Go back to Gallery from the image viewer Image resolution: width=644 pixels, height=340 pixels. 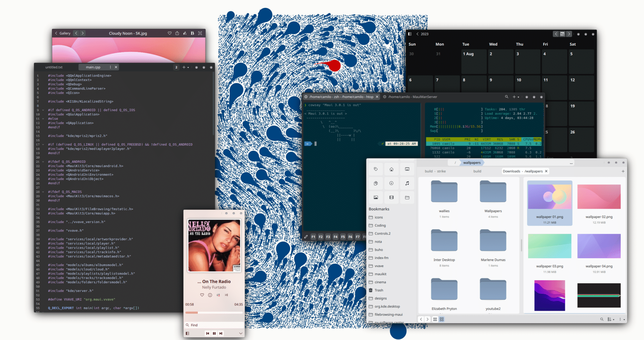pyautogui.click(x=62, y=33)
